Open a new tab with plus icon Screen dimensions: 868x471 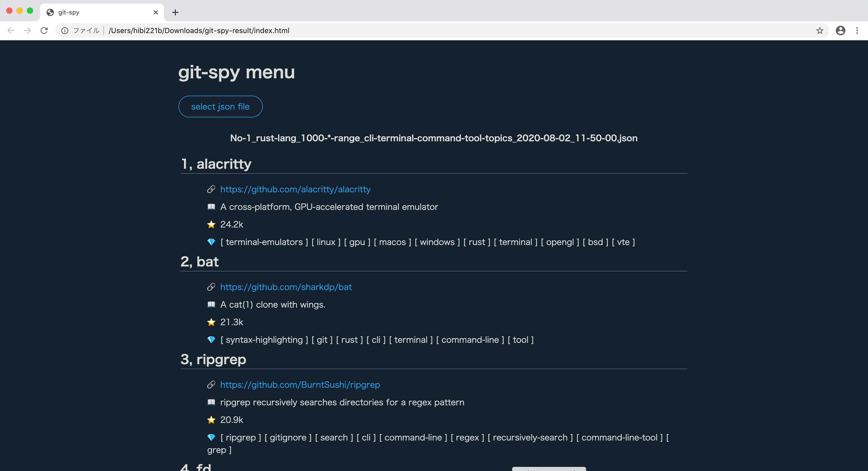[x=175, y=12]
